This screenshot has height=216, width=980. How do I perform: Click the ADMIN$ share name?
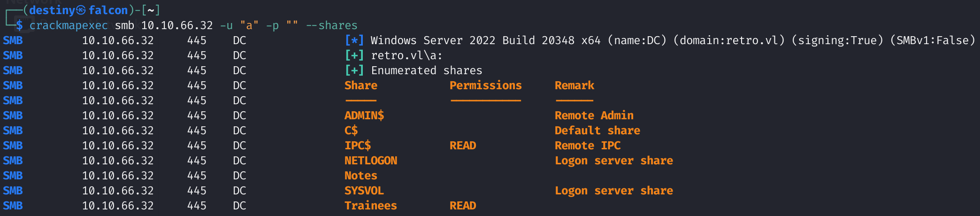[364, 116]
